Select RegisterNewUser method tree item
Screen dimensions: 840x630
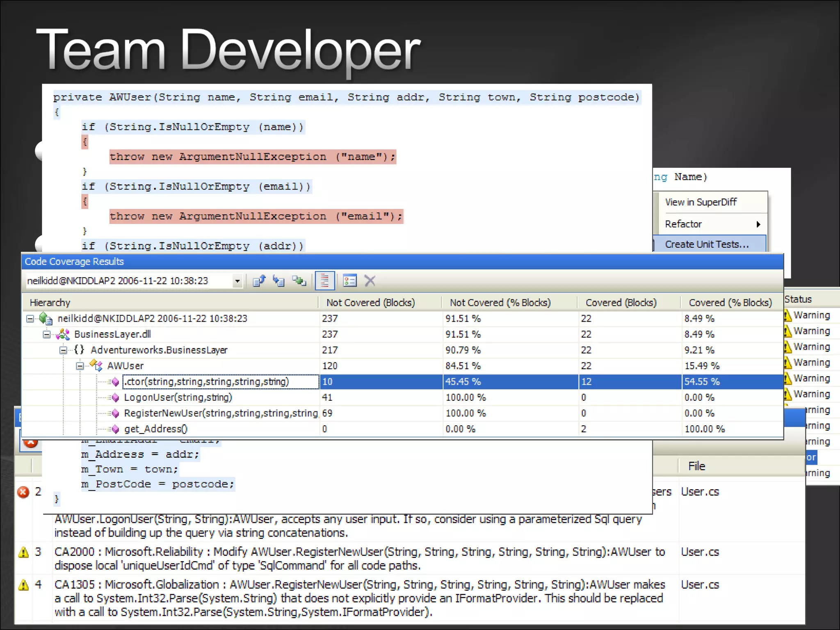221,413
